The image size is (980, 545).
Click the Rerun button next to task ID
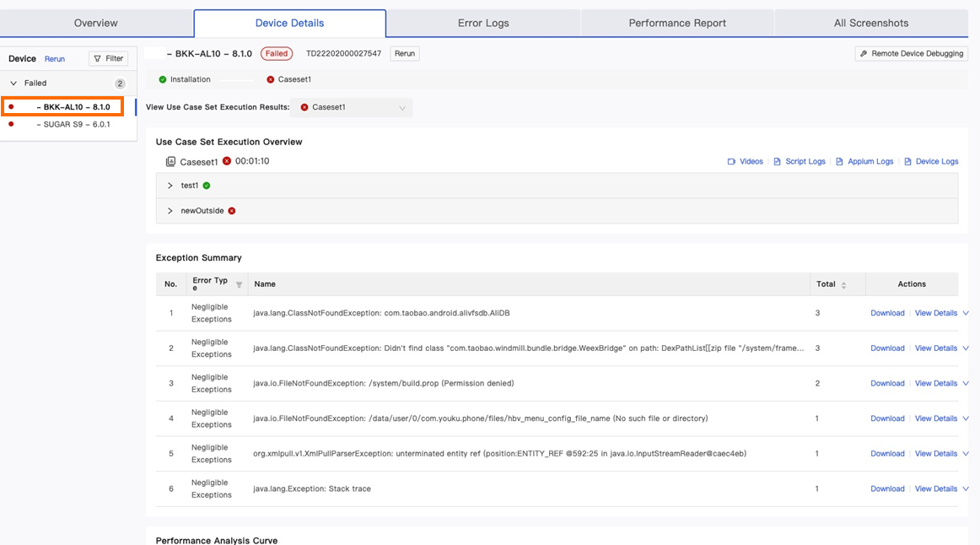coord(404,54)
